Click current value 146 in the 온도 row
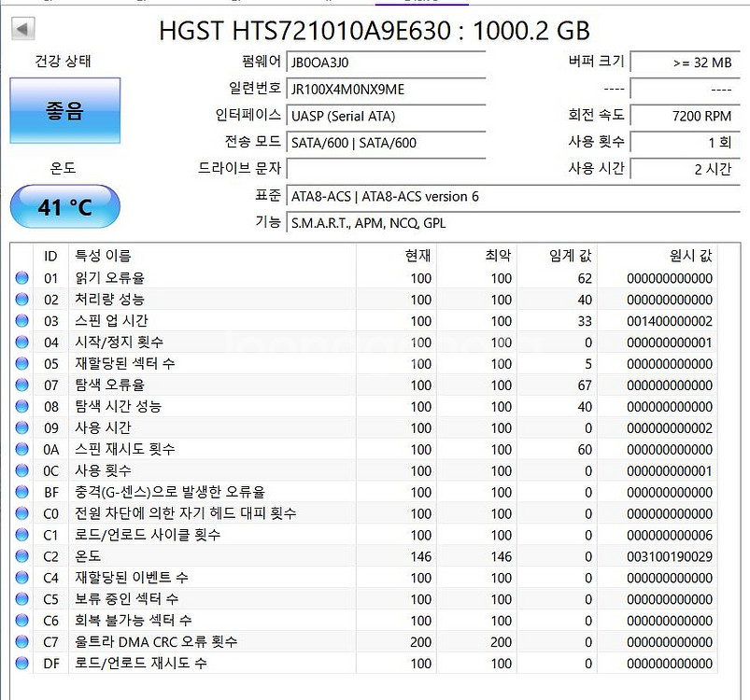This screenshot has width=750, height=700. 421,556
